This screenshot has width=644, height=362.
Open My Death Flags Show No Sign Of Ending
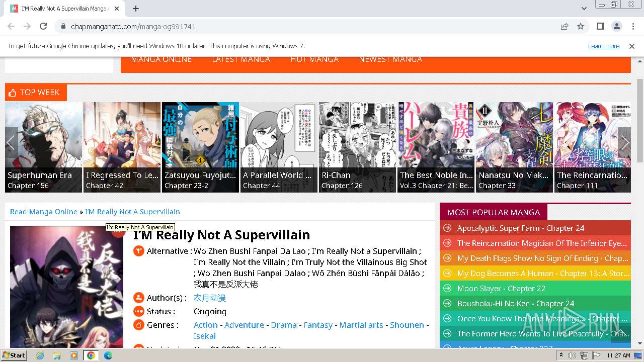point(542,258)
